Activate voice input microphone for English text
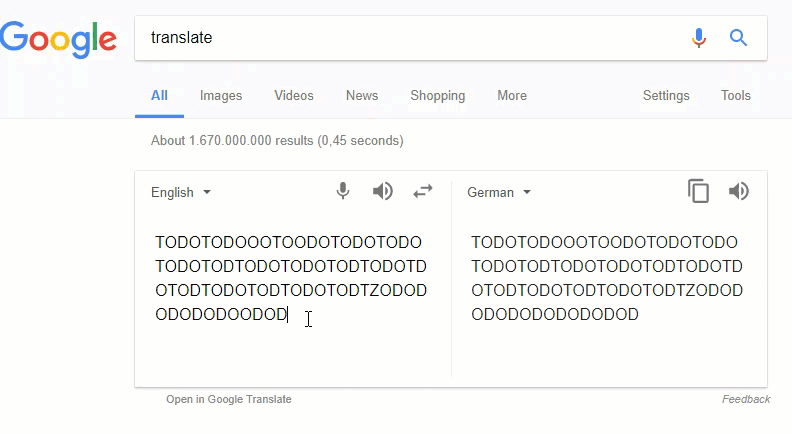Image resolution: width=792 pixels, height=434 pixels. (343, 191)
